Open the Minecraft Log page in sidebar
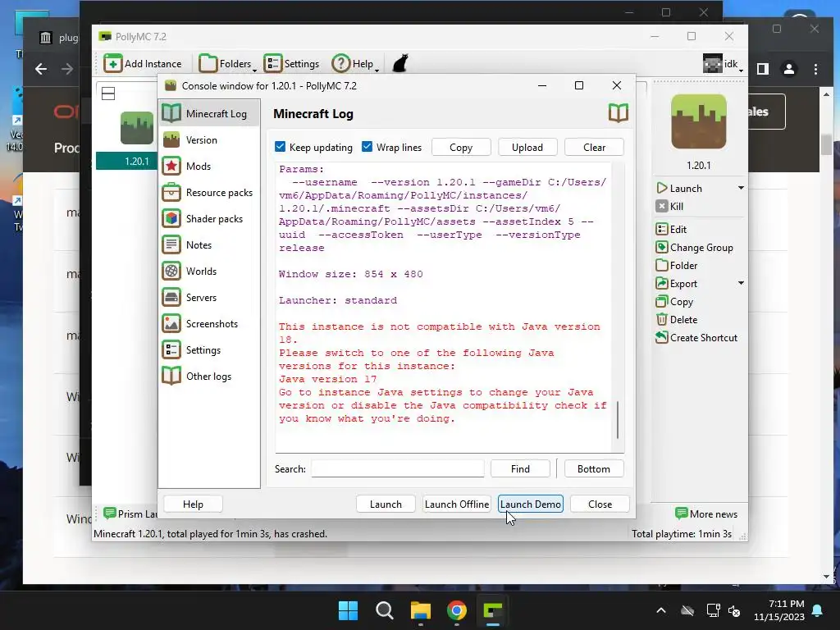 (209, 113)
